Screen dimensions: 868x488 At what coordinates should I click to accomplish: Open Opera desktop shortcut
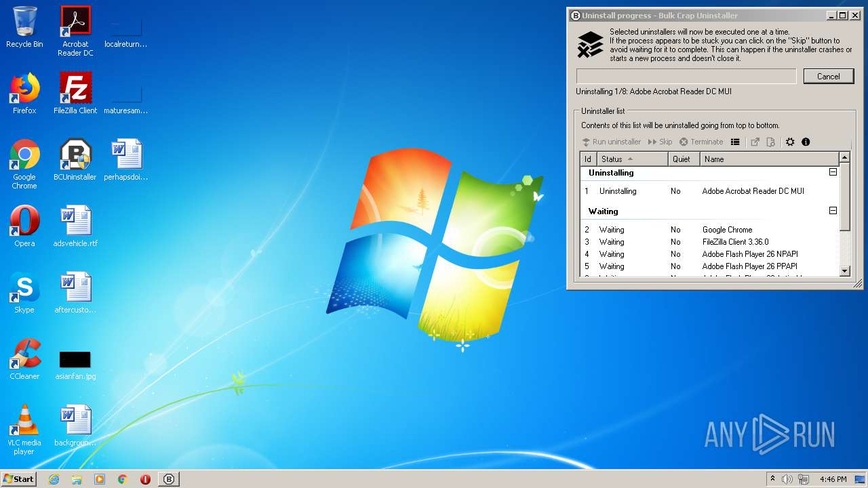[24, 226]
